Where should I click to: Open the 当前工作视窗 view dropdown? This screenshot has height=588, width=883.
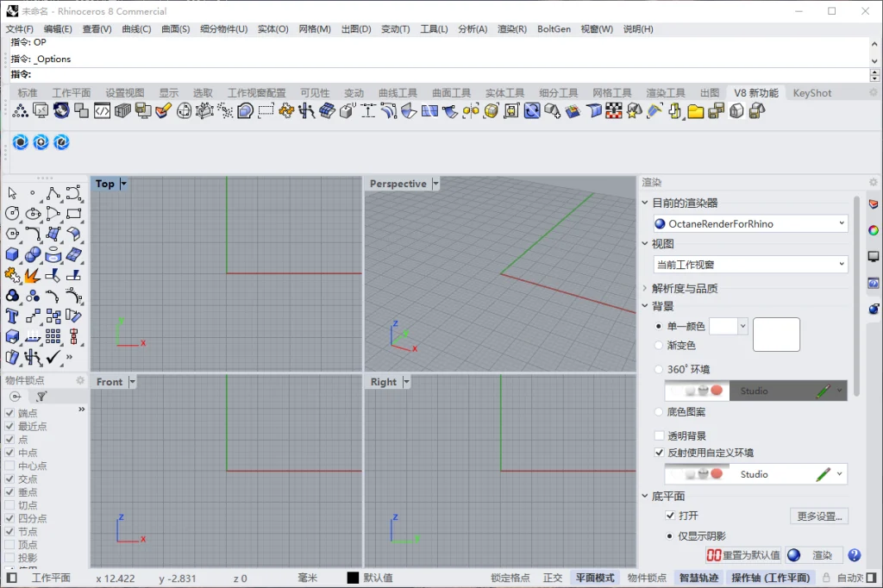751,264
